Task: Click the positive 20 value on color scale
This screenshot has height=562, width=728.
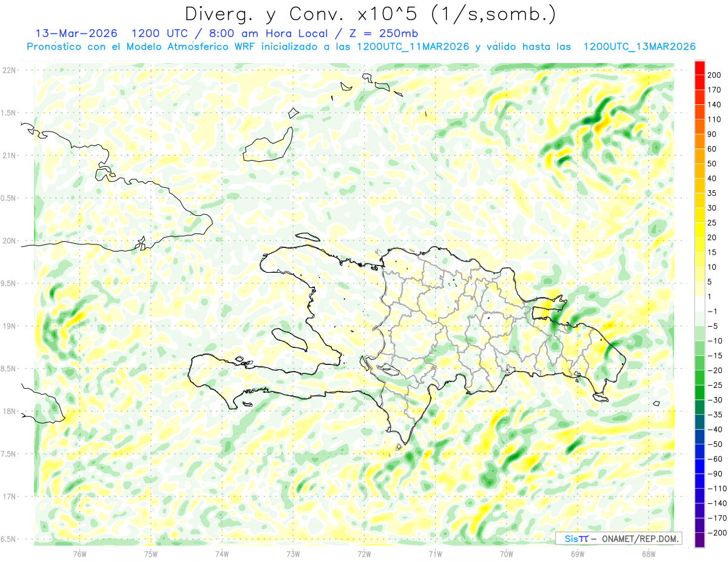Action: (712, 238)
